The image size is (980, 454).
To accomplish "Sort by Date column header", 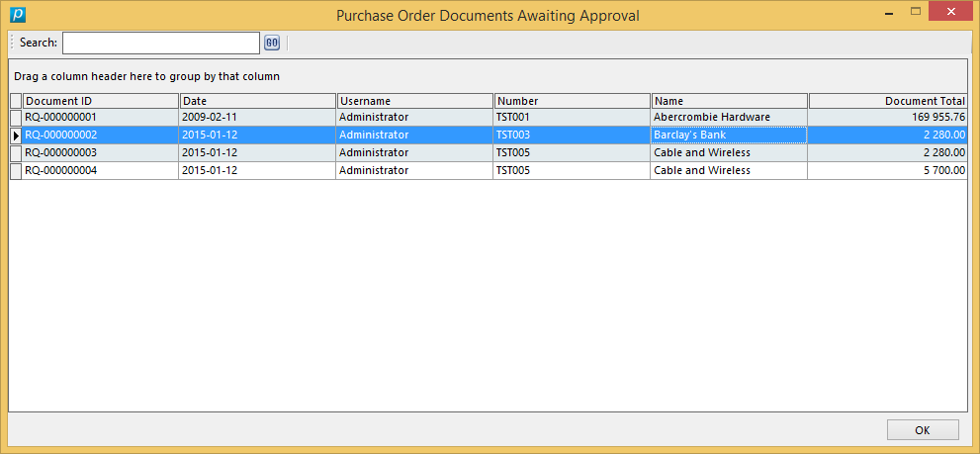I will tap(257, 101).
